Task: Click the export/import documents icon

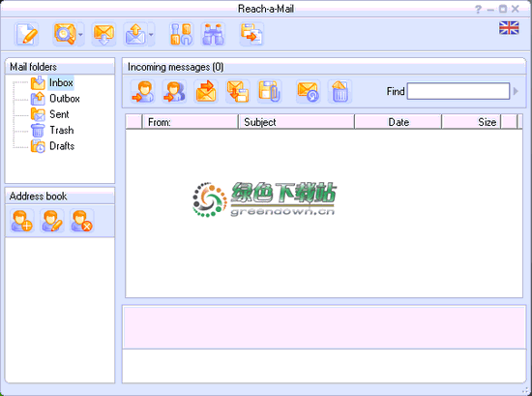Action: coord(251,34)
